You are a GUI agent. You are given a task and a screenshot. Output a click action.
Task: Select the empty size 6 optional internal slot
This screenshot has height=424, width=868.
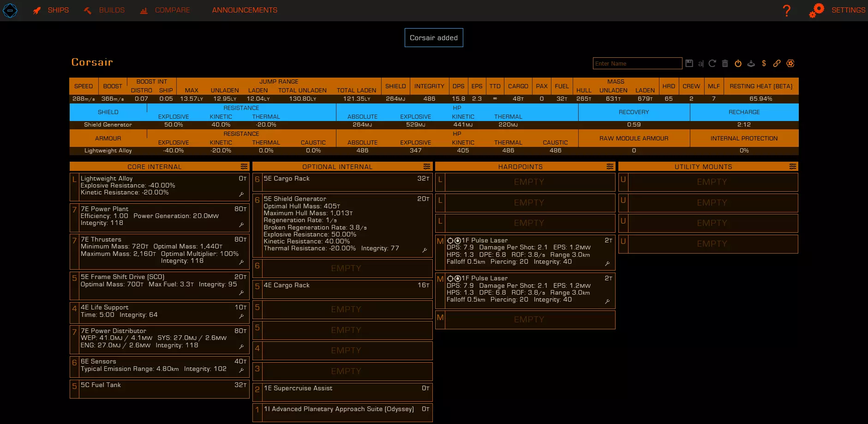click(x=342, y=268)
